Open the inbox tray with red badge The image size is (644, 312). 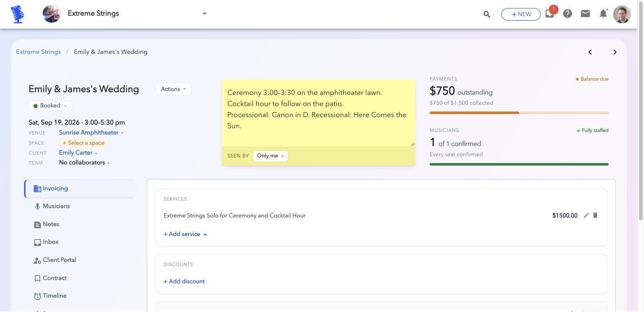click(550, 14)
